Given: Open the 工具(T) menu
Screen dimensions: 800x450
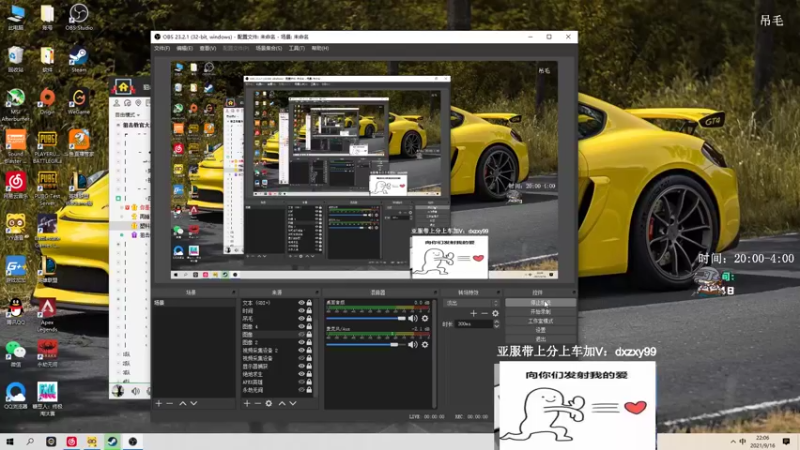Looking at the screenshot, I should 297,48.
